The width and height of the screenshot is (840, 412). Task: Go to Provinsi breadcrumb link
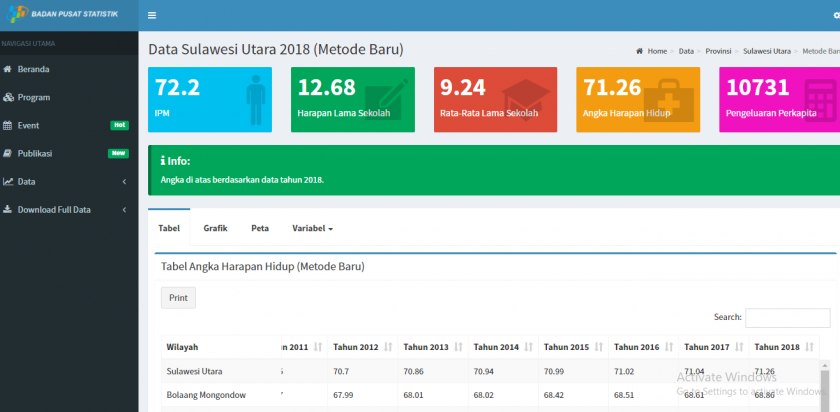pos(718,51)
